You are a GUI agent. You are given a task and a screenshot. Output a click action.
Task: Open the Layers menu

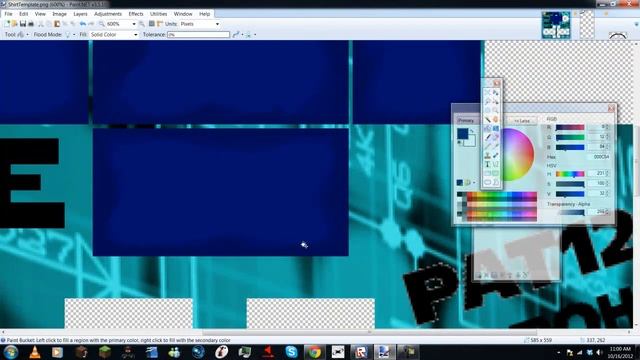(x=80, y=14)
